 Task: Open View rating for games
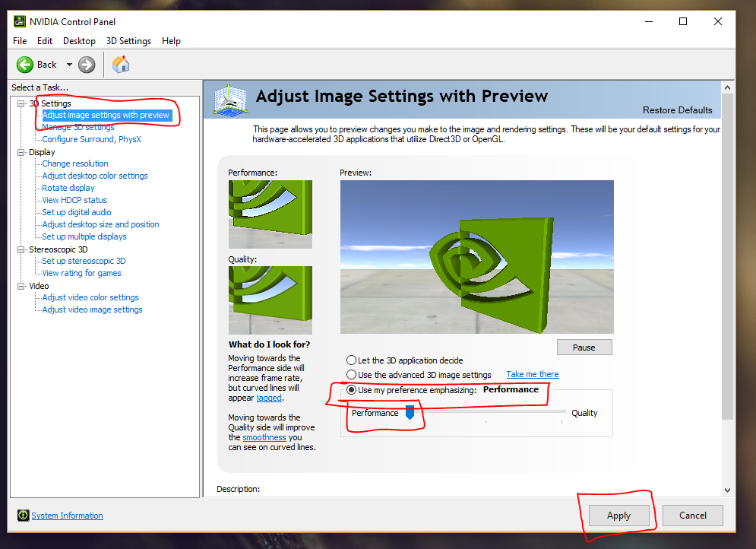(x=81, y=273)
